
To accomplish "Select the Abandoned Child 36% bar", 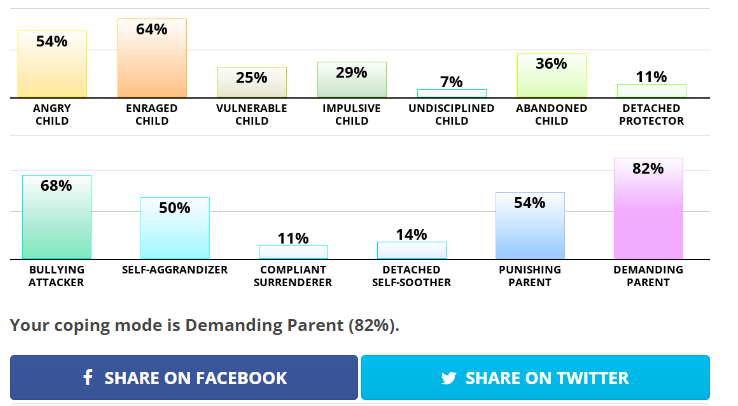I will coord(552,76).
